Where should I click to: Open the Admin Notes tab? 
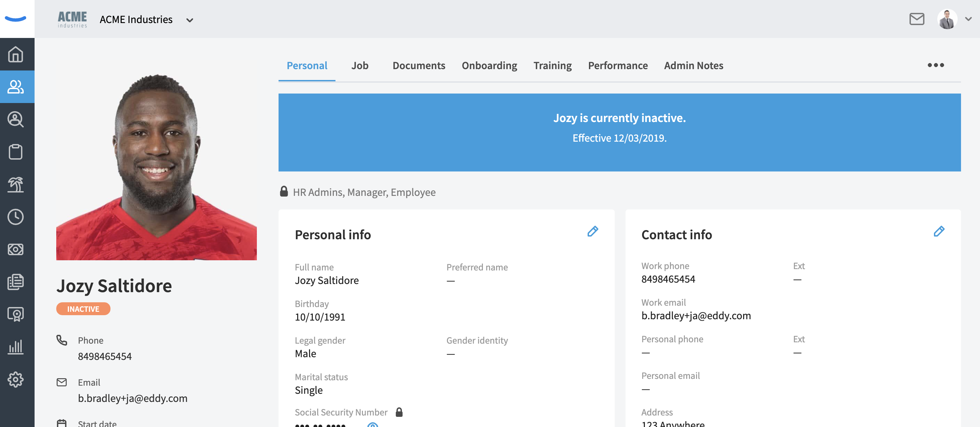693,65
